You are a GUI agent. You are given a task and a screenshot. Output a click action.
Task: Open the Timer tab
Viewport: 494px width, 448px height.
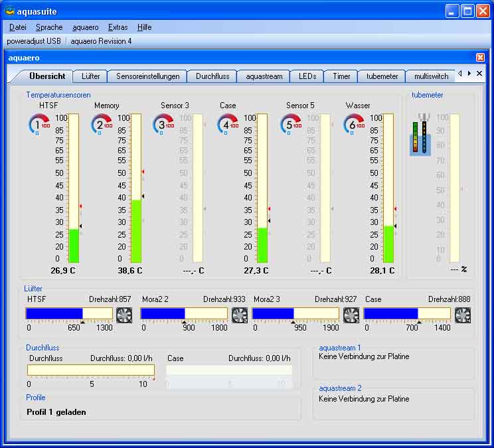(x=341, y=76)
